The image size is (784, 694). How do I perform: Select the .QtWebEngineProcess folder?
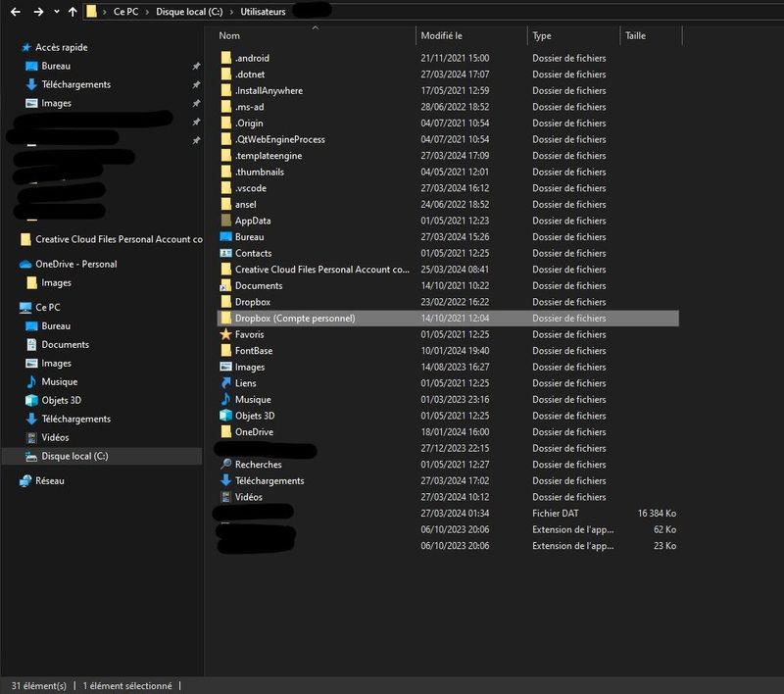tap(279, 139)
